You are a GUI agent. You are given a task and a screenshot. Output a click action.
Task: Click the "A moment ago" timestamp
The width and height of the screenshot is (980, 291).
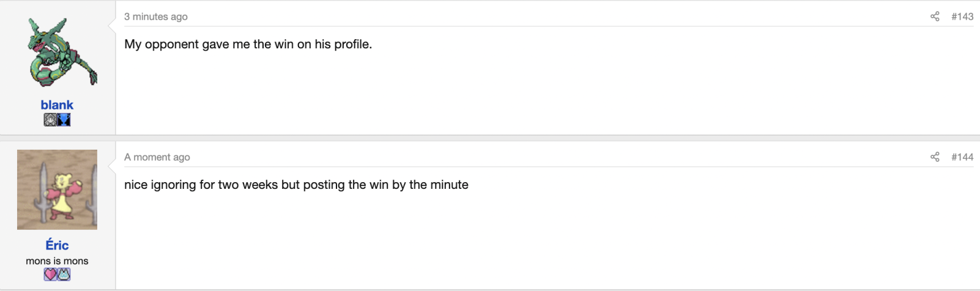157,157
